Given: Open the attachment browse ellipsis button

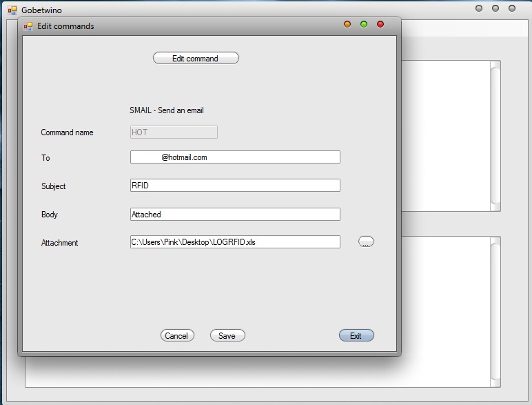Looking at the screenshot, I should (366, 241).
